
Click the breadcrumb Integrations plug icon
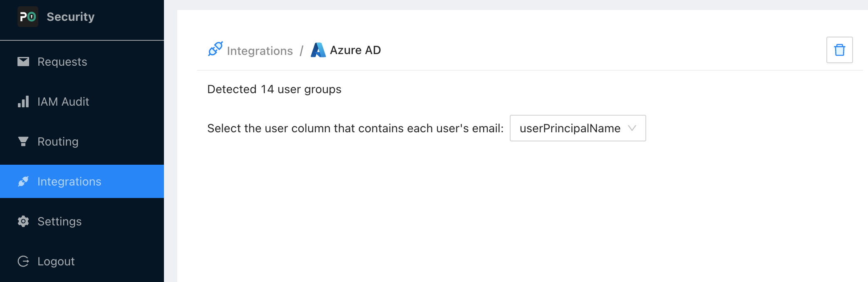(215, 49)
